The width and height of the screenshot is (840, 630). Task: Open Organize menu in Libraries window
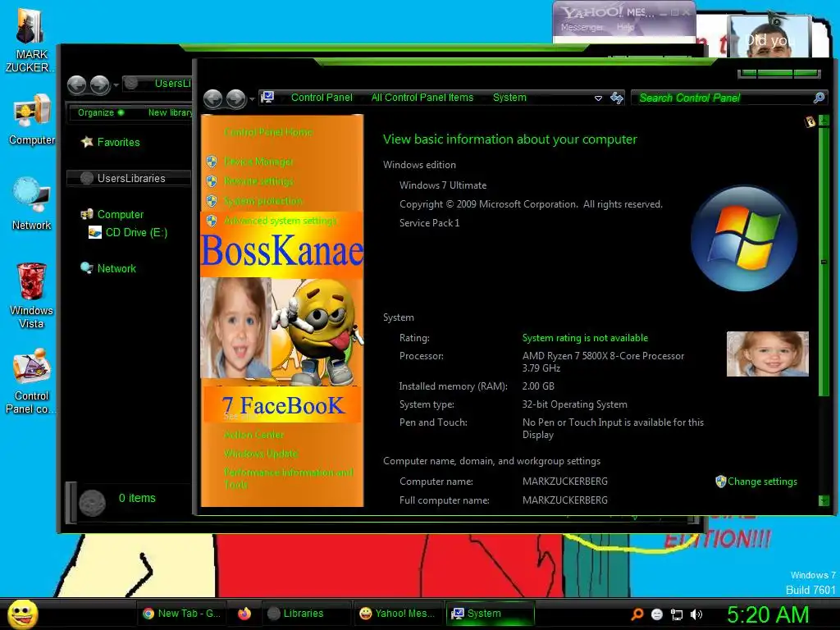pyautogui.click(x=100, y=112)
